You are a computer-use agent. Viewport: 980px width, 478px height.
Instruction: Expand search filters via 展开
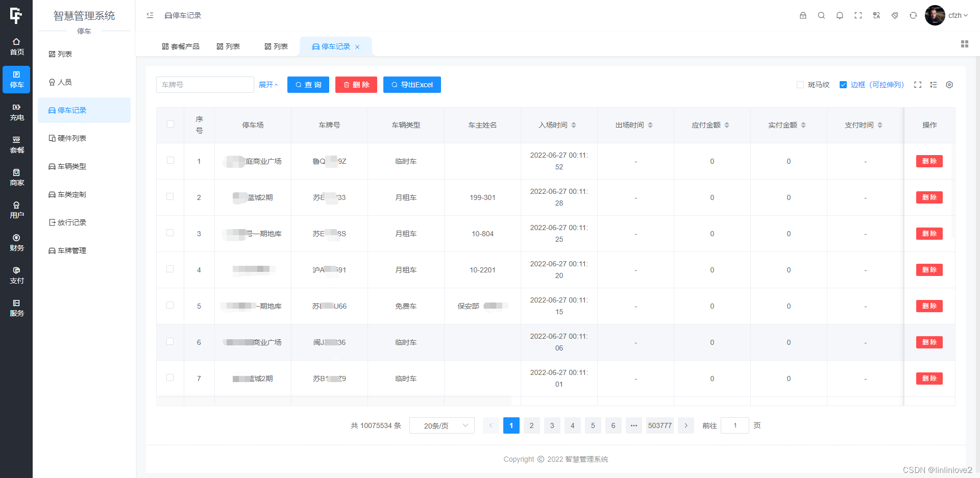pyautogui.click(x=268, y=85)
